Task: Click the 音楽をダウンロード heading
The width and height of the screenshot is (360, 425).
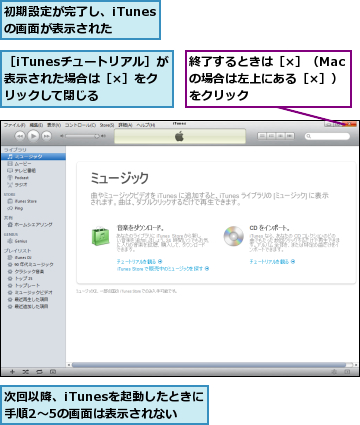Action: coord(140,228)
